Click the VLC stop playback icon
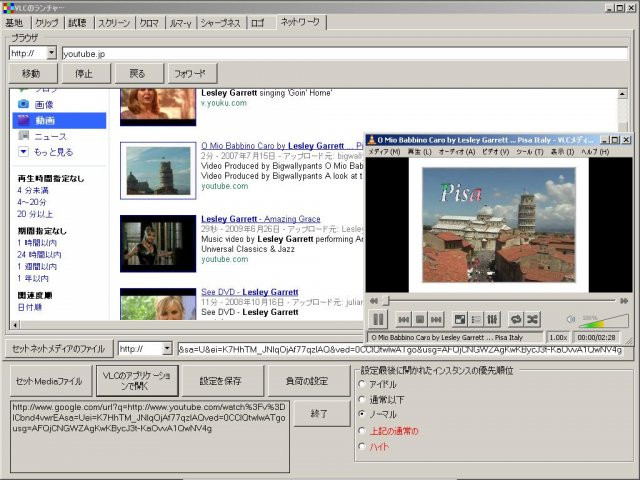This screenshot has height=480, width=640. [420, 320]
